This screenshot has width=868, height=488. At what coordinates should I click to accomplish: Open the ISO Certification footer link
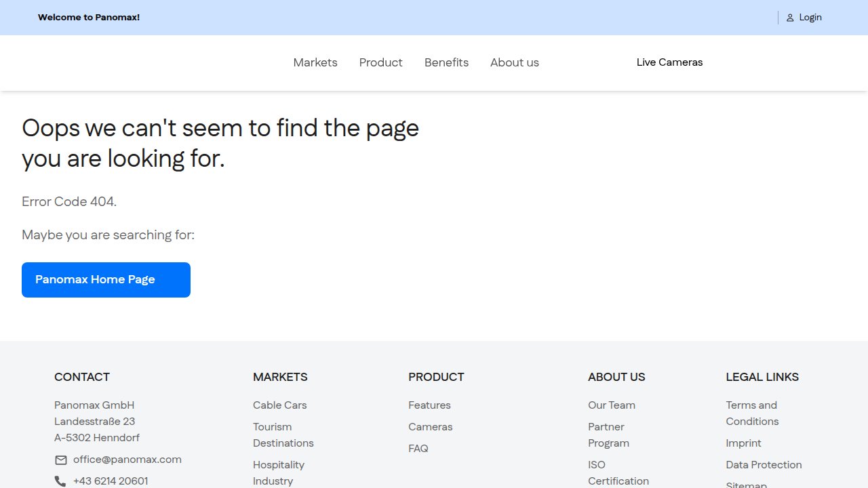pyautogui.click(x=618, y=473)
